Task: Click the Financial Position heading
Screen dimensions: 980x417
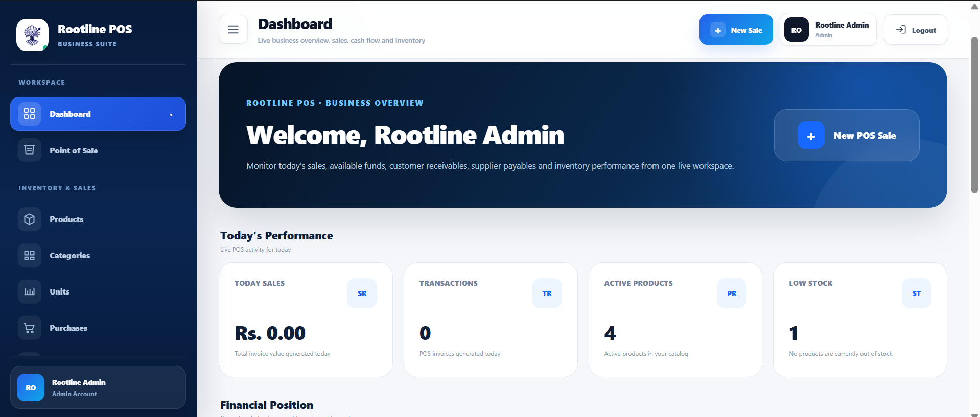Action: (267, 405)
